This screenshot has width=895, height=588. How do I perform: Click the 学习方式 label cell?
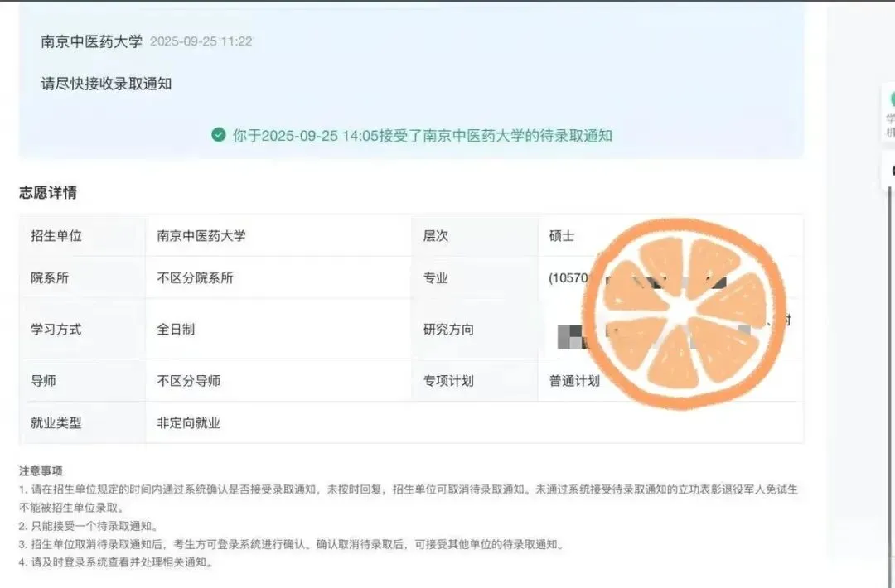83,329
